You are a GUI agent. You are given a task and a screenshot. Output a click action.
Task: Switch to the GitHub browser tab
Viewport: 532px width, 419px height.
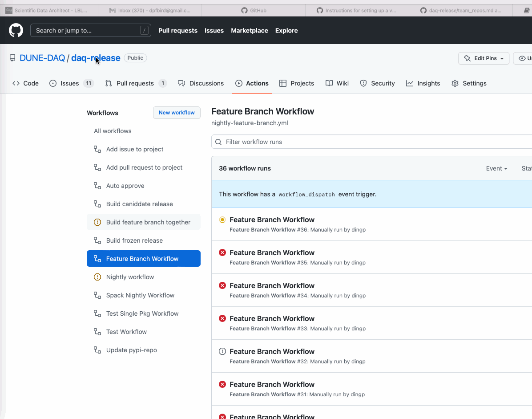pos(254,11)
